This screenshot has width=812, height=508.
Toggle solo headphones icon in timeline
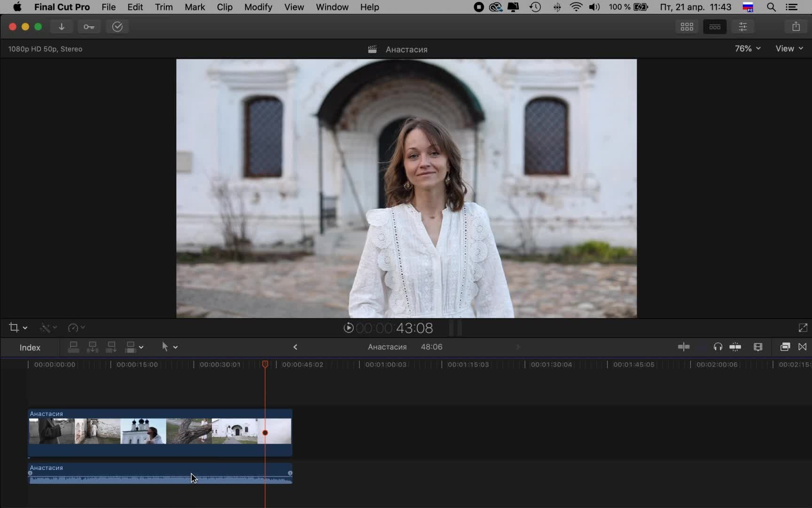coord(718,347)
